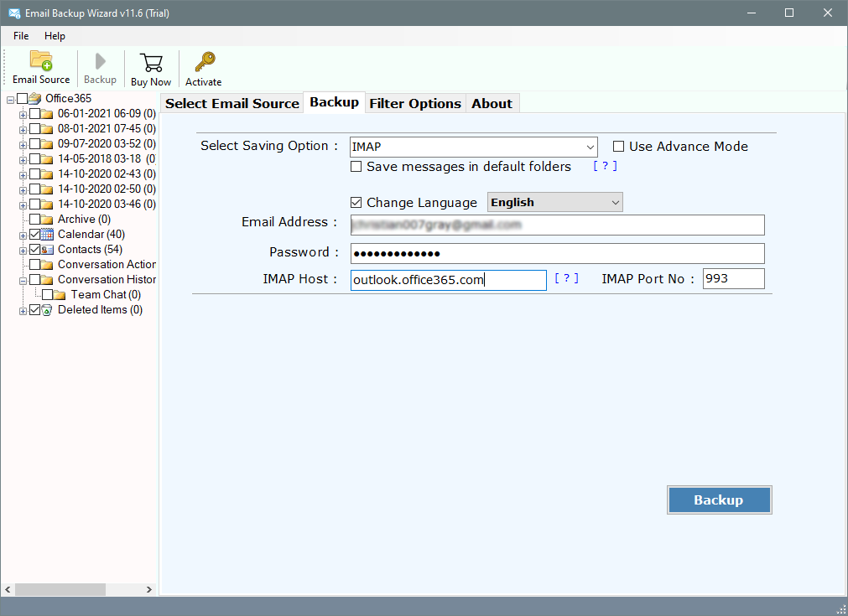Open the English language dropdown
The image size is (848, 616).
coord(555,202)
